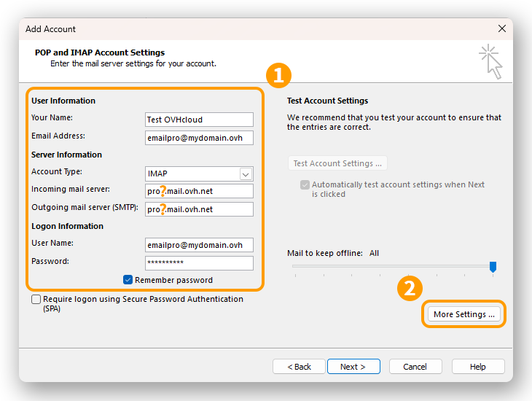Open the Account Type dropdown arrow
532x401 pixels.
(246, 174)
